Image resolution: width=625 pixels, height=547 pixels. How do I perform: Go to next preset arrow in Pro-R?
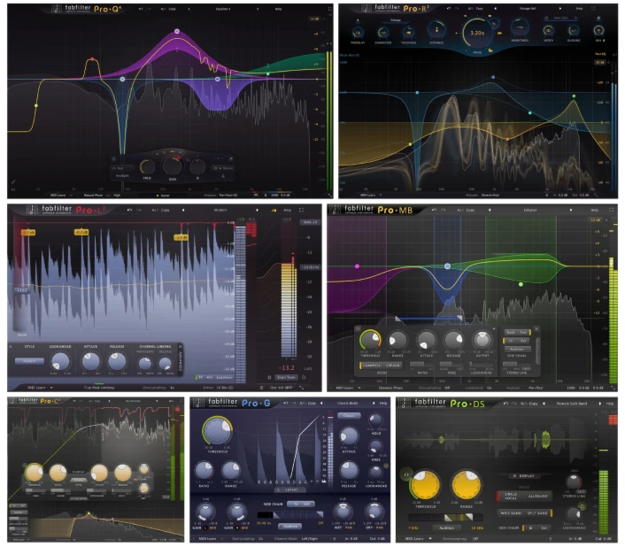point(560,8)
